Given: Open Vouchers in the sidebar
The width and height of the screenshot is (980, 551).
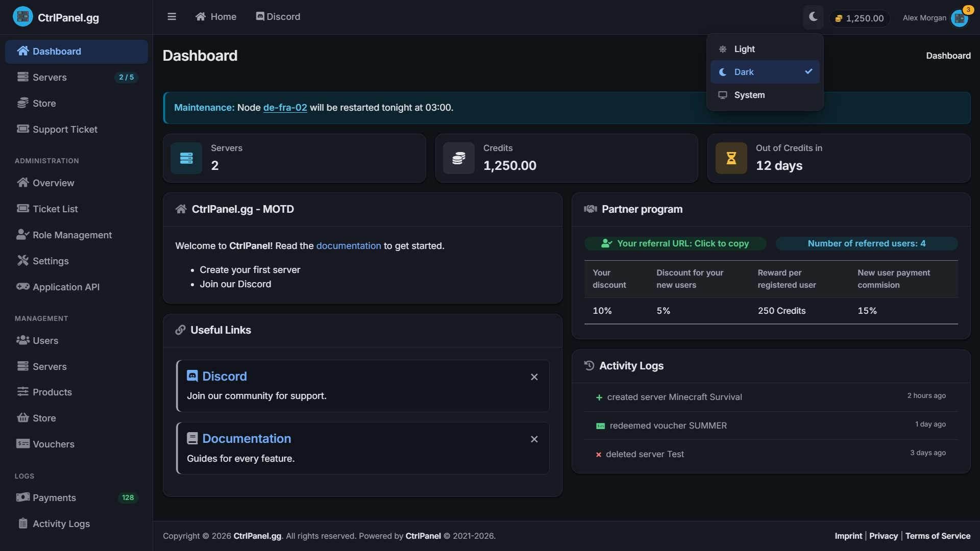Looking at the screenshot, I should pyautogui.click(x=77, y=444).
